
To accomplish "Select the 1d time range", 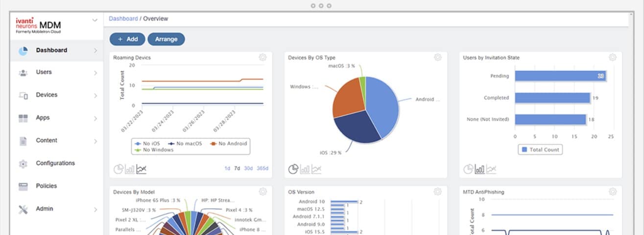I will tap(227, 169).
